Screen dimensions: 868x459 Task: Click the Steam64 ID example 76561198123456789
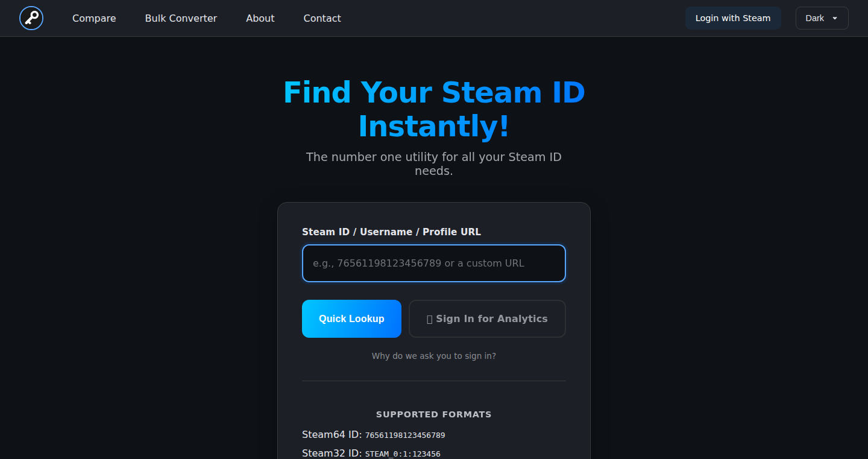click(405, 435)
